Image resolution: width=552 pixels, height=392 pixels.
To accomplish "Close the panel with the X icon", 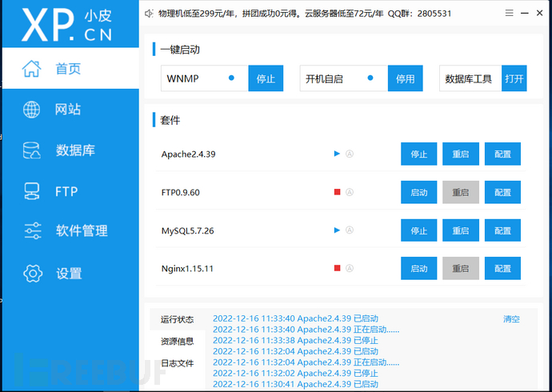I will point(539,13).
